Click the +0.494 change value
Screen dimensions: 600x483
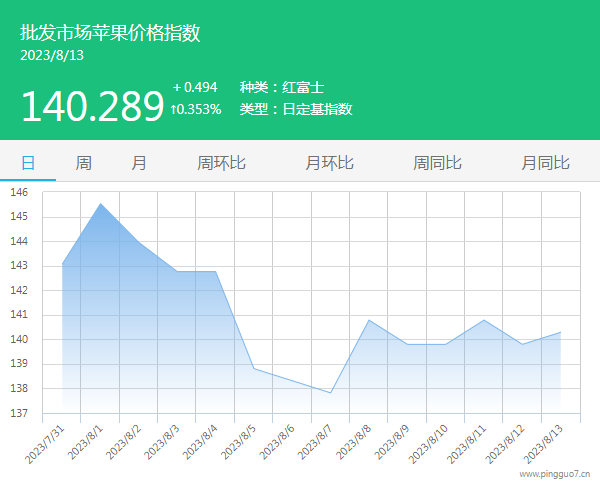[x=195, y=87]
